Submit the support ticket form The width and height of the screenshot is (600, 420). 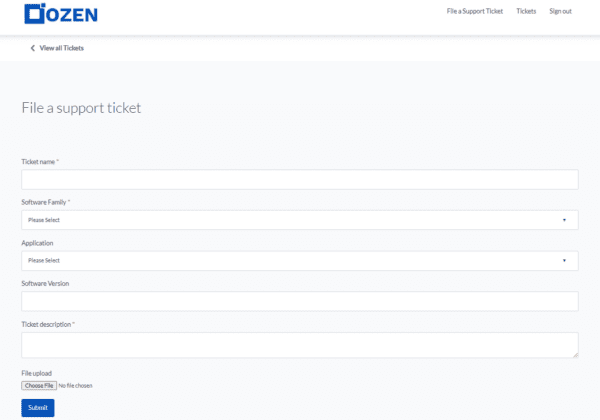[38, 408]
